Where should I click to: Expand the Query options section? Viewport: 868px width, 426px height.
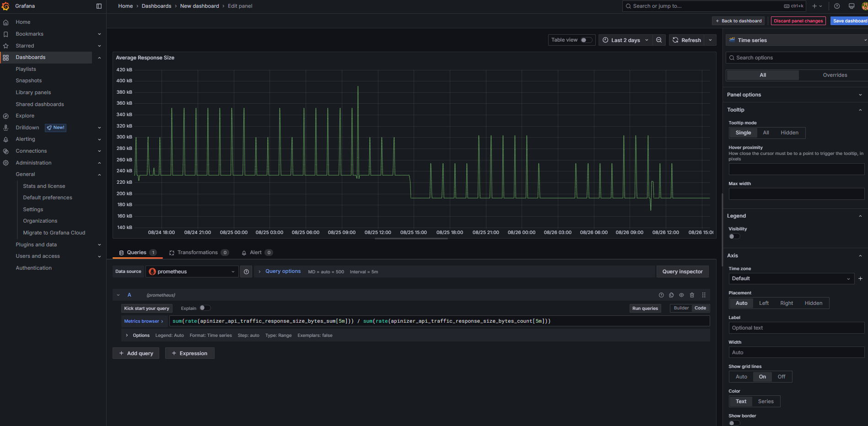283,272
